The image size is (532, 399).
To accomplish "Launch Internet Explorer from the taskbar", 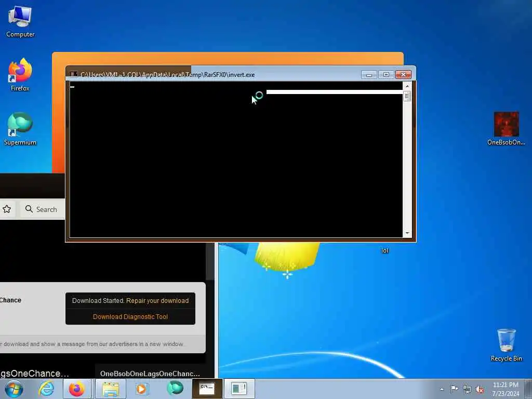I will coord(46,389).
